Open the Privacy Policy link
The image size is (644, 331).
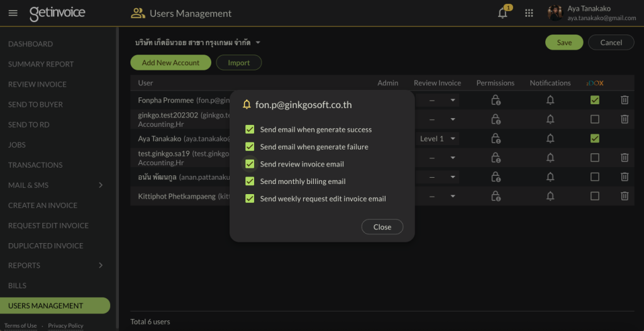tap(65, 326)
